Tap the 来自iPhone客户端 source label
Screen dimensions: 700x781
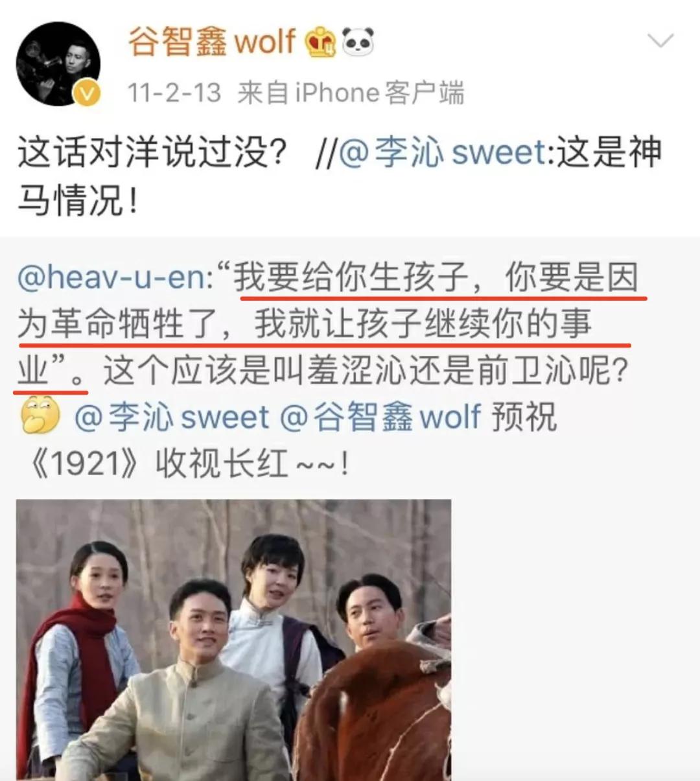click(351, 93)
